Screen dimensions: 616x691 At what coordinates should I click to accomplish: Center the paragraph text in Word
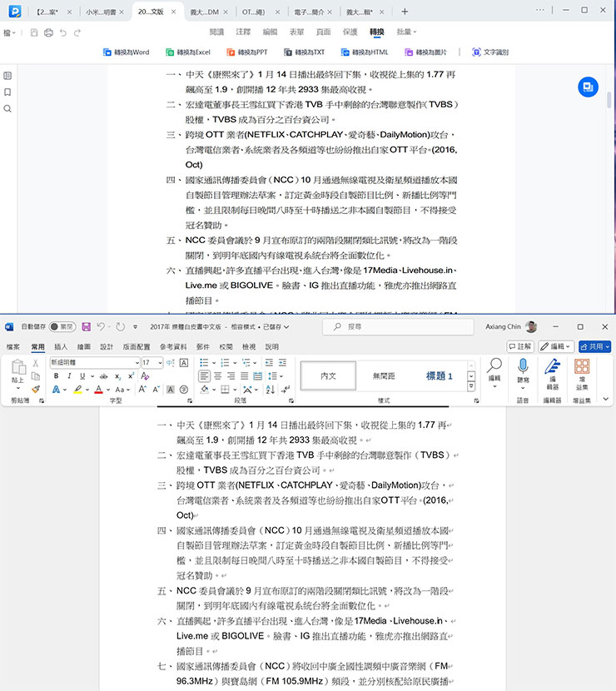click(x=217, y=376)
